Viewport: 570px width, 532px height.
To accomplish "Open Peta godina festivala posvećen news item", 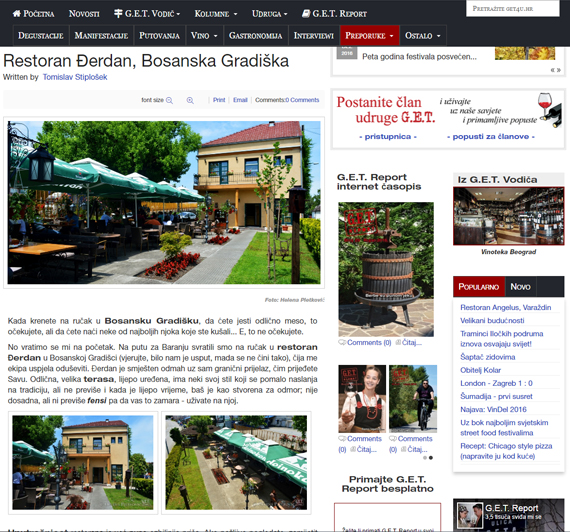I will point(419,57).
